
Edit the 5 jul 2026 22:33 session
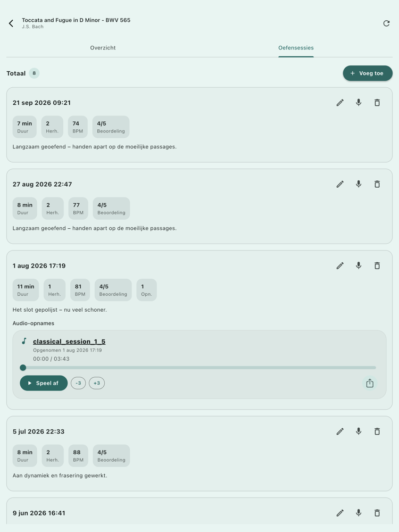point(340,431)
